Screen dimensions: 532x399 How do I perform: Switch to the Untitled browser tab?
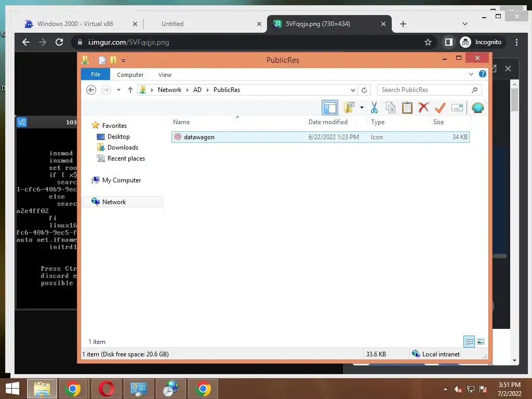172,24
